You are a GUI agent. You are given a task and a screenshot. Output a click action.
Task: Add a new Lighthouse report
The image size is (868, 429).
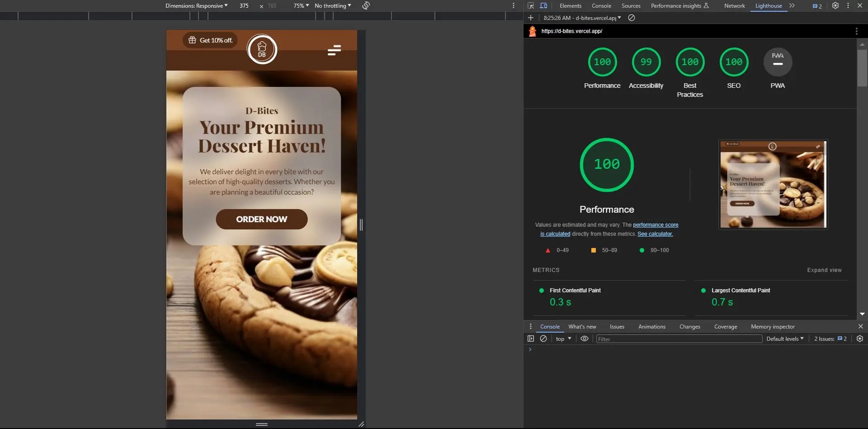tap(531, 18)
